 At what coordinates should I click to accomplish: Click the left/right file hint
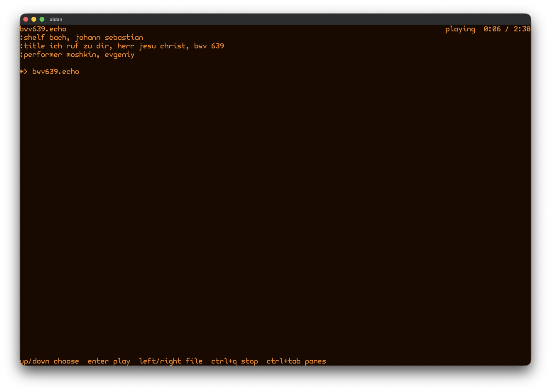tap(171, 361)
